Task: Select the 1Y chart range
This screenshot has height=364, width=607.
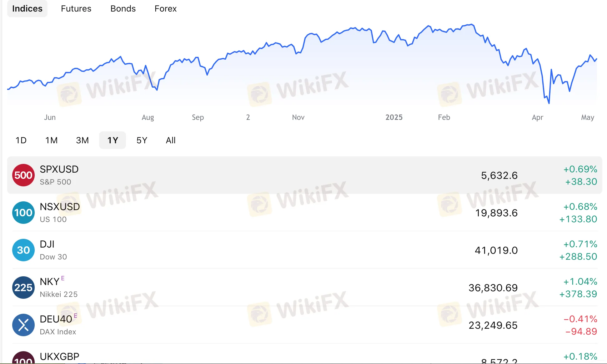Action: [113, 140]
